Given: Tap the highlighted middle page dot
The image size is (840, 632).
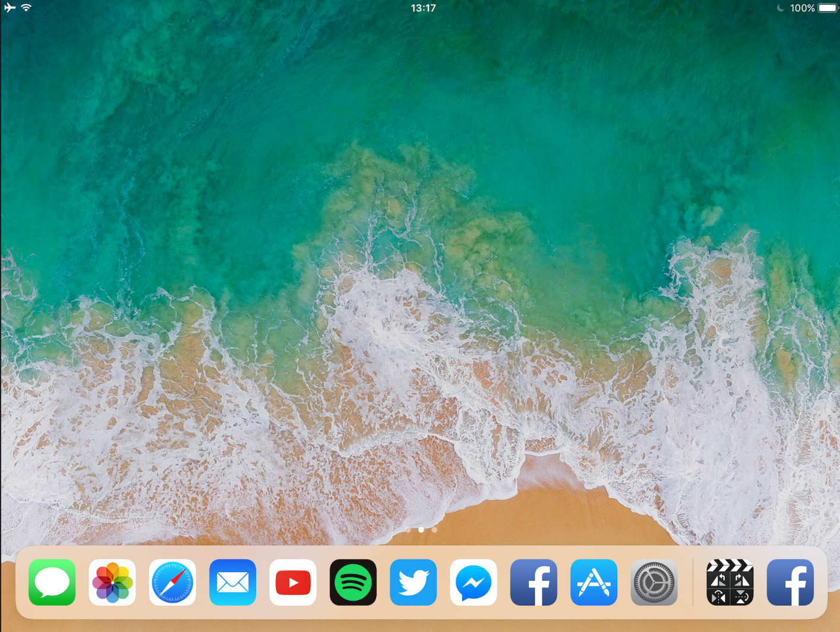Looking at the screenshot, I should click(421, 530).
